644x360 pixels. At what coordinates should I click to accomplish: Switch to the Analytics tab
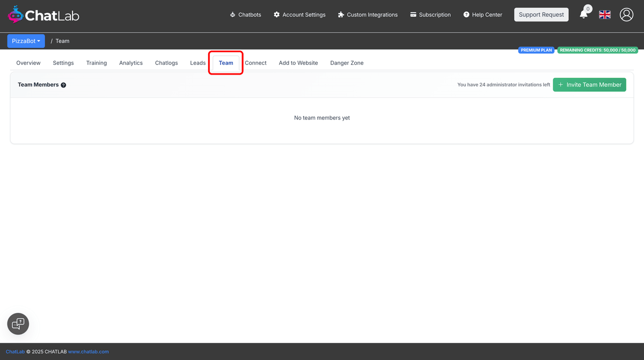131,63
